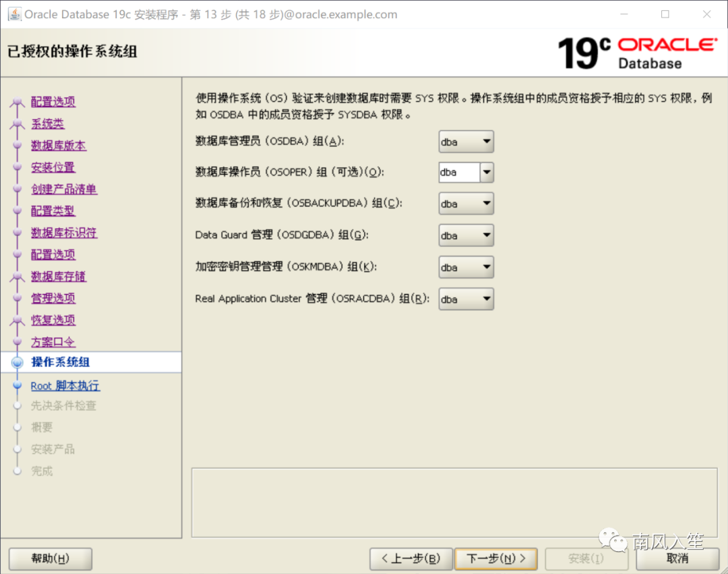
Task: Click the 取消 cancel button
Action: 677,558
